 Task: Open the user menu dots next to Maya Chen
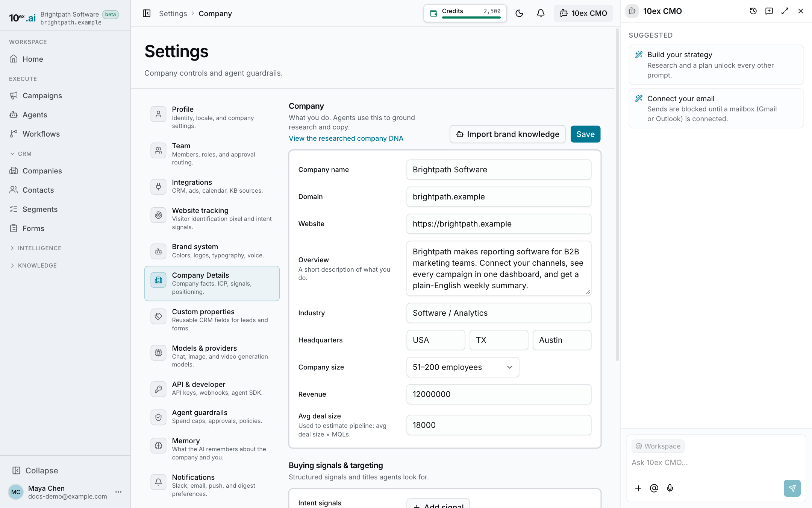118,492
